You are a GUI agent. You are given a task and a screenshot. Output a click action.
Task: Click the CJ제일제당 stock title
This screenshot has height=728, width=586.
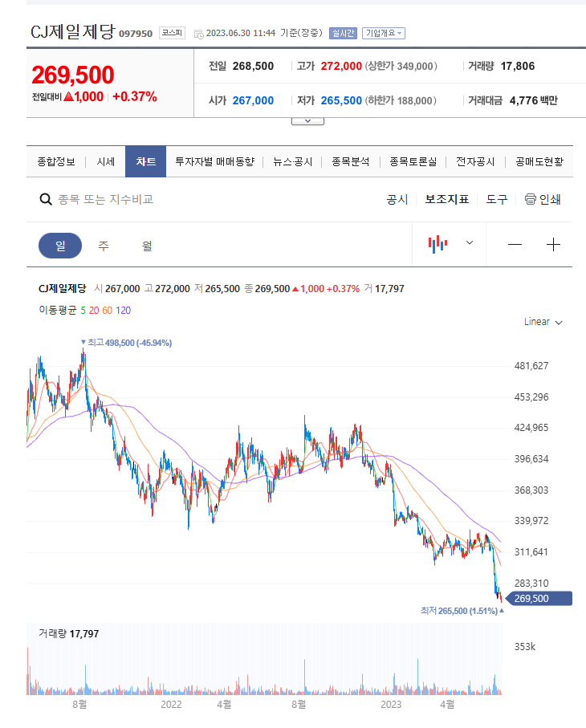(72, 31)
